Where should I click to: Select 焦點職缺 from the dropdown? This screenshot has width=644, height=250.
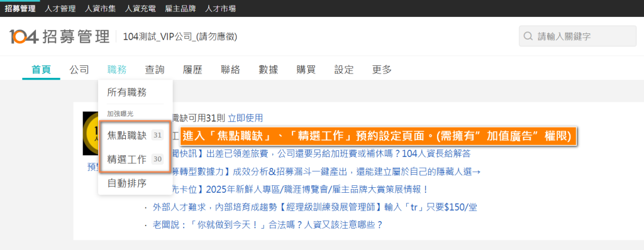(127, 135)
